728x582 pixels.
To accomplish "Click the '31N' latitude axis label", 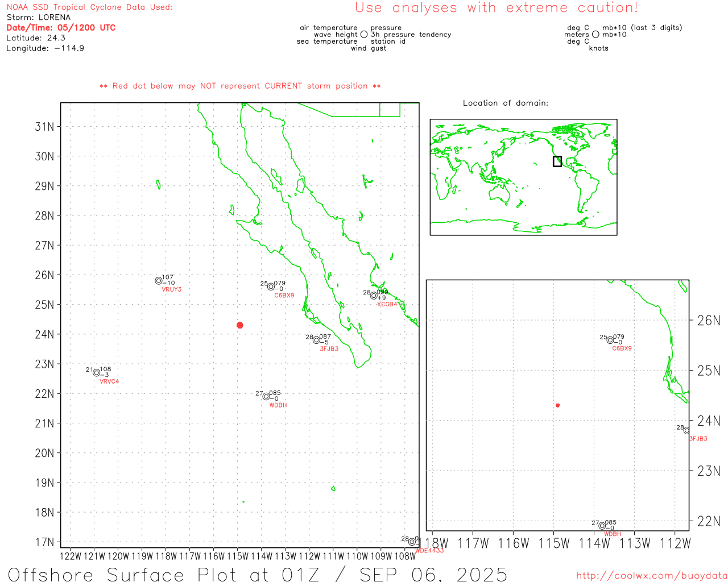I will (45, 126).
